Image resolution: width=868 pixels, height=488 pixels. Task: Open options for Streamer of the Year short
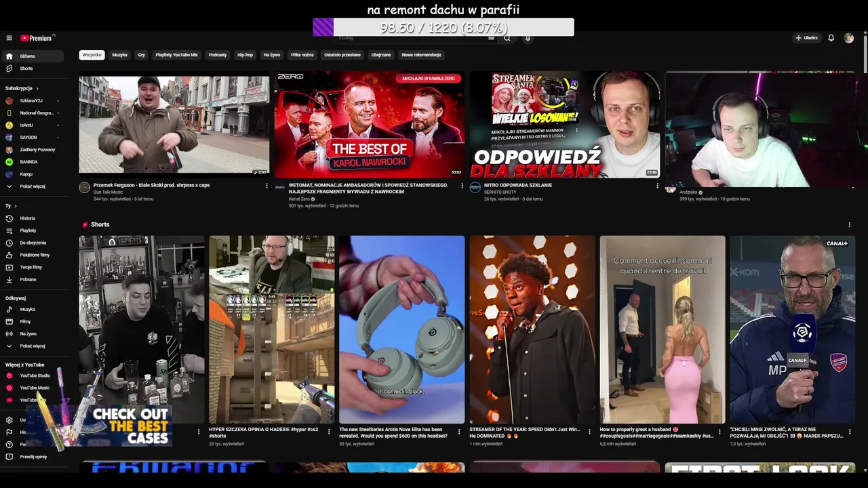[x=589, y=431]
